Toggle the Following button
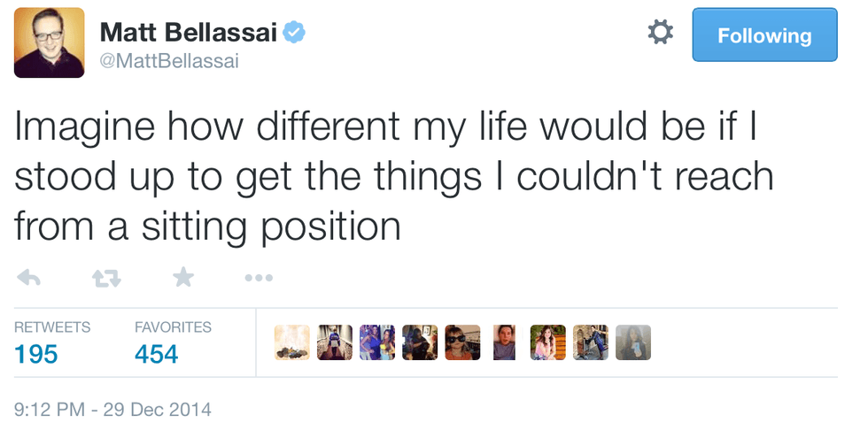This screenshot has height=422, width=868. tap(764, 35)
